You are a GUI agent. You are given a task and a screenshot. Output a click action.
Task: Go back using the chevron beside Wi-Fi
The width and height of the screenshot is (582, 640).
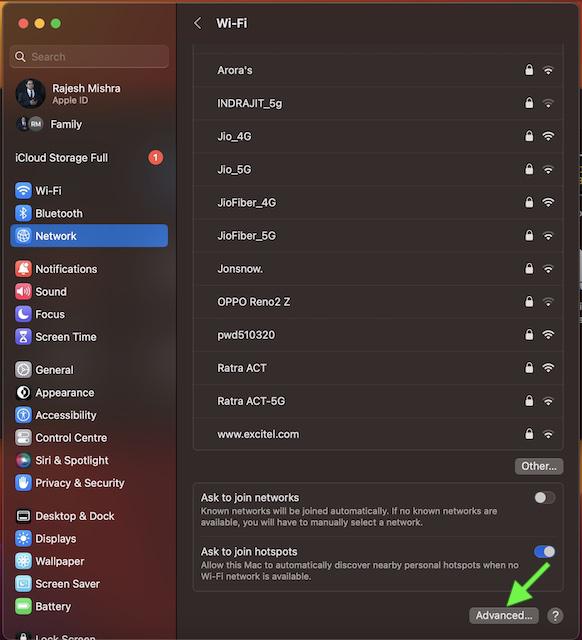point(198,23)
